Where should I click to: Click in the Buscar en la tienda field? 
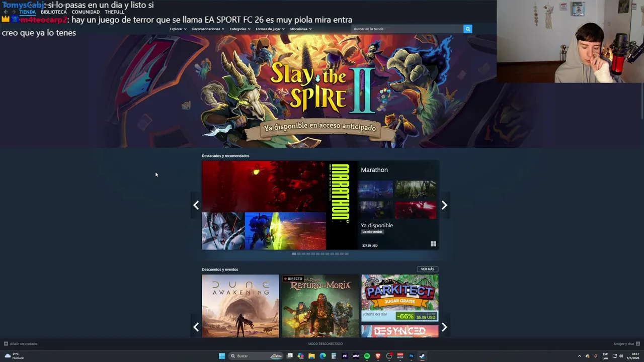coord(407,29)
